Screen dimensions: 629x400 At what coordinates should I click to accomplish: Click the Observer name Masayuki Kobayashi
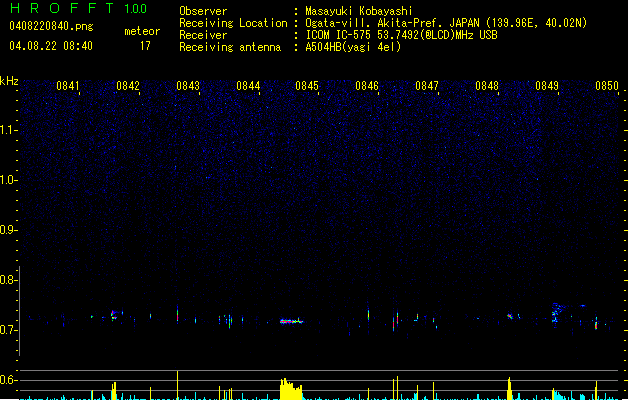[x=359, y=11]
